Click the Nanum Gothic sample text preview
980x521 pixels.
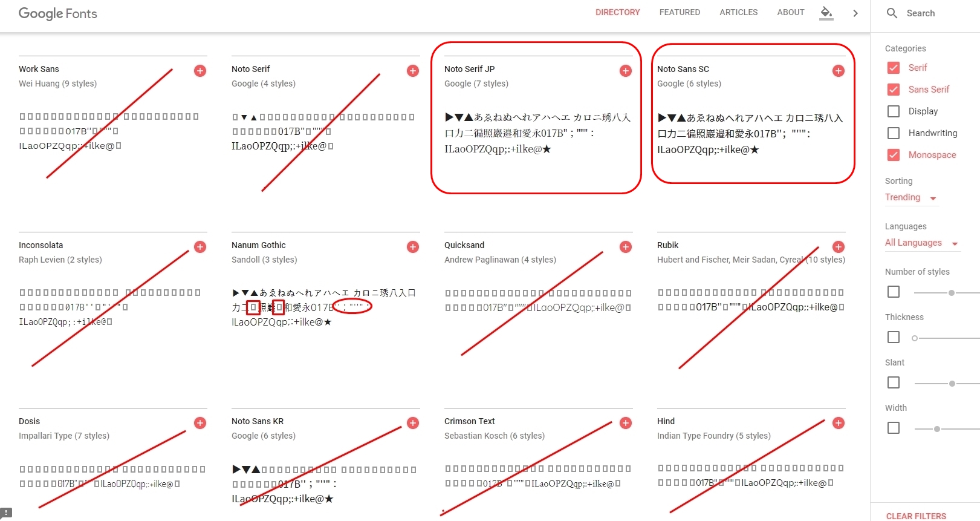[323, 307]
